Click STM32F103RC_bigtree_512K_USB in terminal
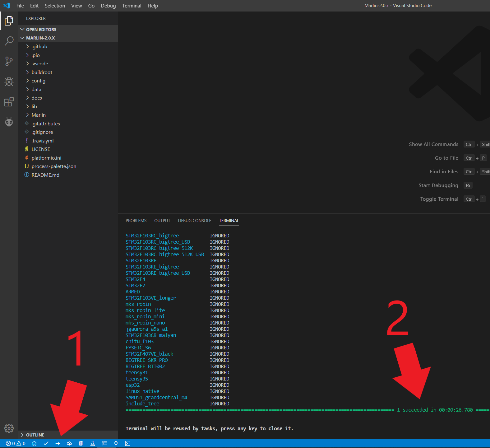Screen dimensions: 490x448 coord(165,254)
